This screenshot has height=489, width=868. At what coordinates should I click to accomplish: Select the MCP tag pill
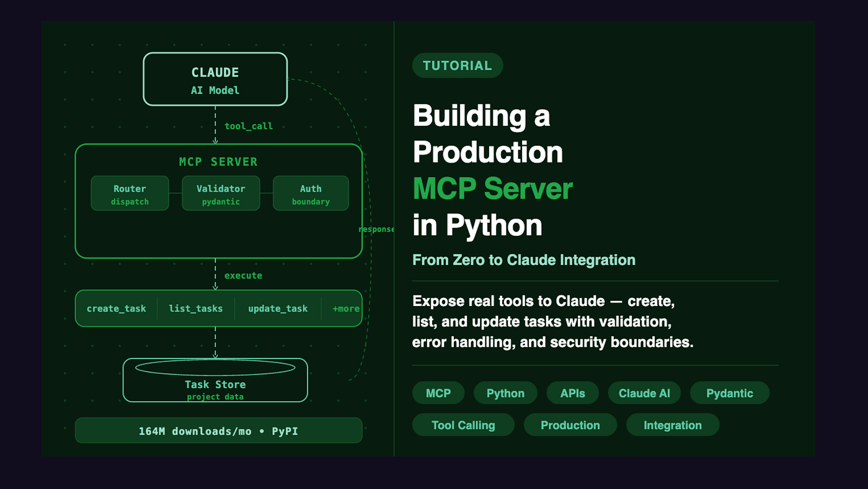coord(438,393)
